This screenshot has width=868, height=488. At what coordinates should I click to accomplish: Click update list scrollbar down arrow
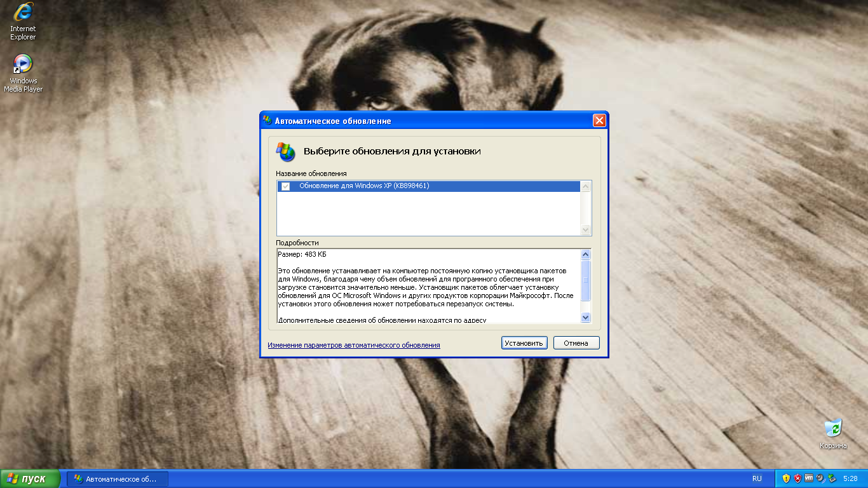coord(586,229)
